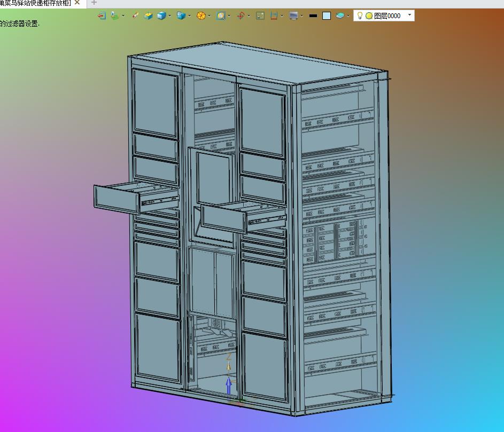Viewport: 504px width, 432px height.
Task: Open dropdown beside the layers stack icon
Action: [348, 15]
